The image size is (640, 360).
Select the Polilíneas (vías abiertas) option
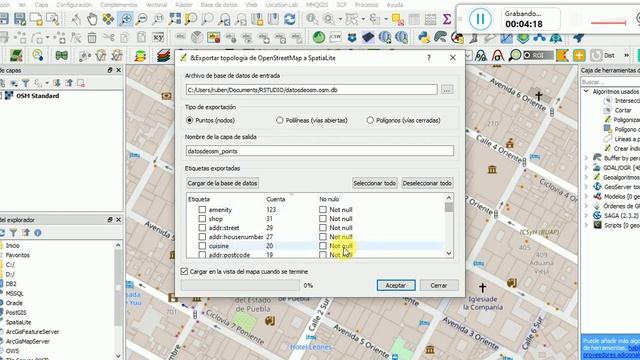[280, 120]
